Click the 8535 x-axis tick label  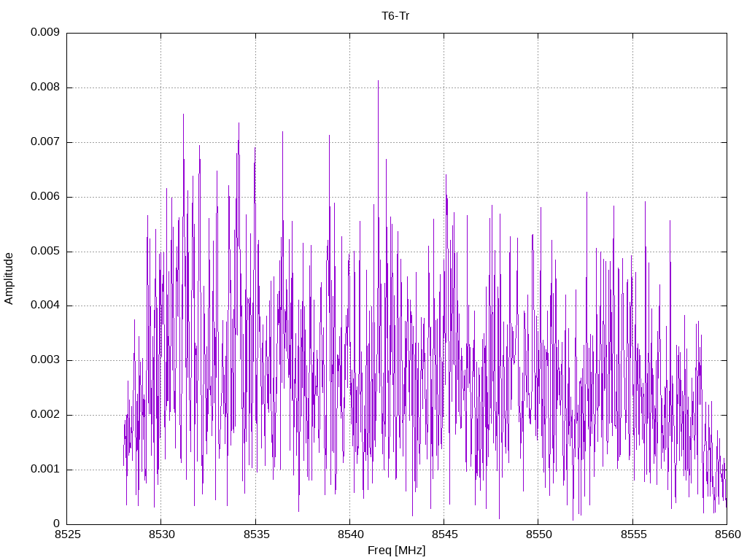click(256, 534)
